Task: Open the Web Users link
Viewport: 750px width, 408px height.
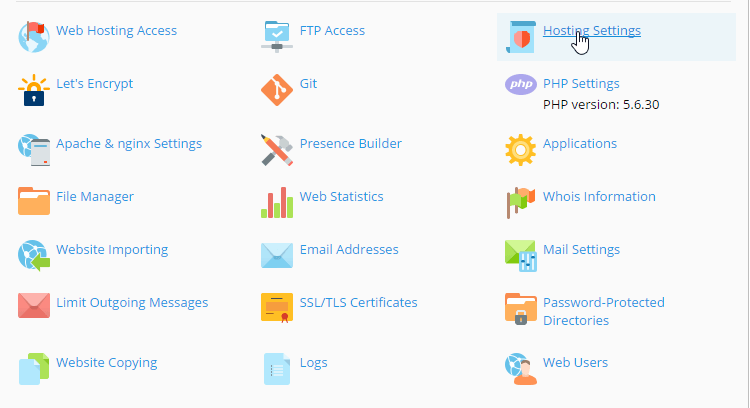Action: [575, 363]
